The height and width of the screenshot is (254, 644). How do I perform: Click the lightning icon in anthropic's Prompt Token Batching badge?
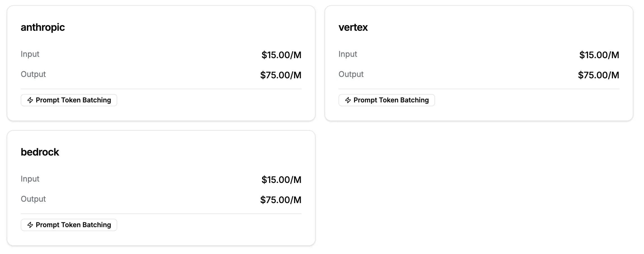pyautogui.click(x=30, y=100)
